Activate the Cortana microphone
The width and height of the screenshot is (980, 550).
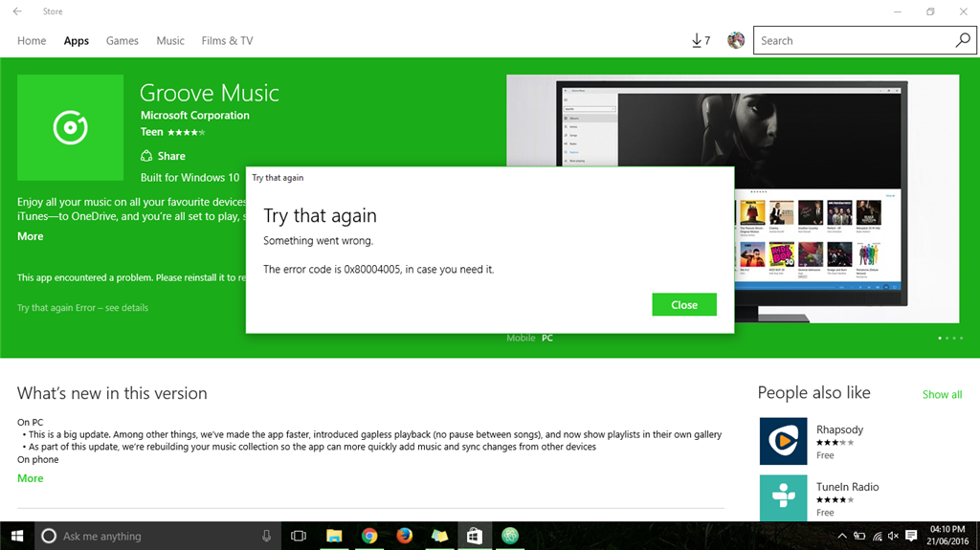point(266,536)
